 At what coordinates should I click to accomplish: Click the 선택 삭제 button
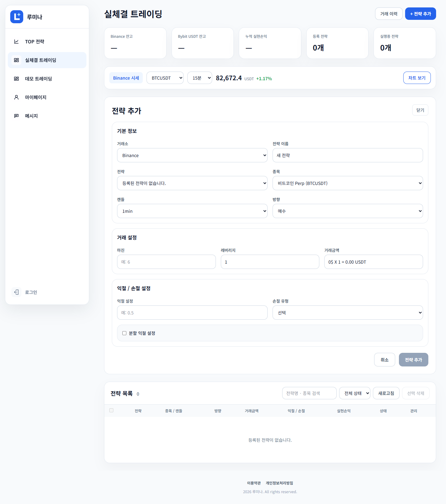(x=416, y=393)
